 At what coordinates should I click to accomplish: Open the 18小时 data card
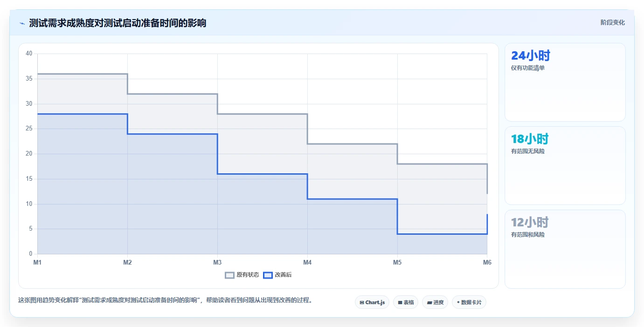click(x=565, y=166)
